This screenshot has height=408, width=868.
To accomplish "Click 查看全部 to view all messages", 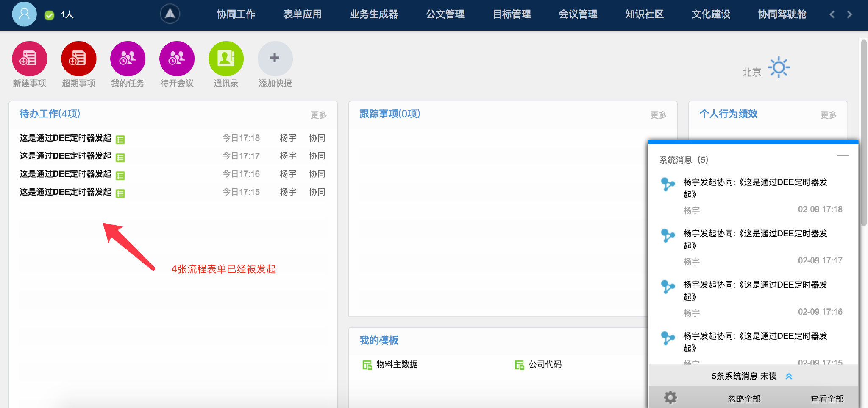I will coord(827,399).
